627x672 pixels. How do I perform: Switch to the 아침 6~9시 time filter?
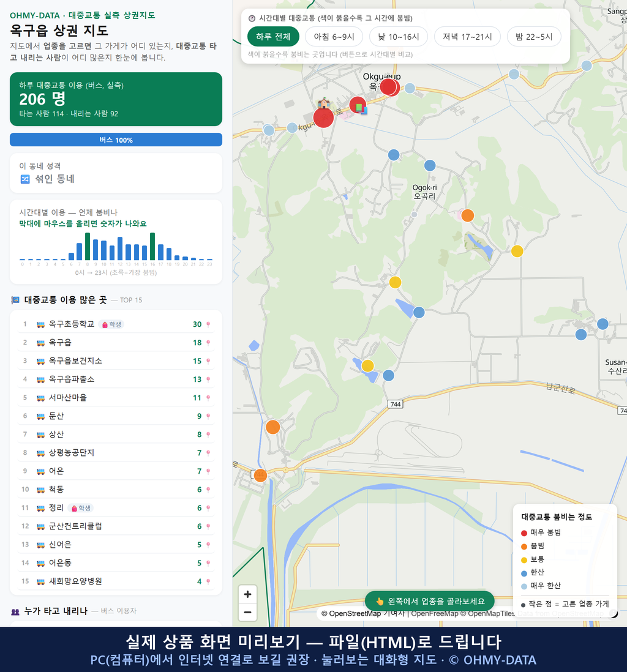(334, 37)
